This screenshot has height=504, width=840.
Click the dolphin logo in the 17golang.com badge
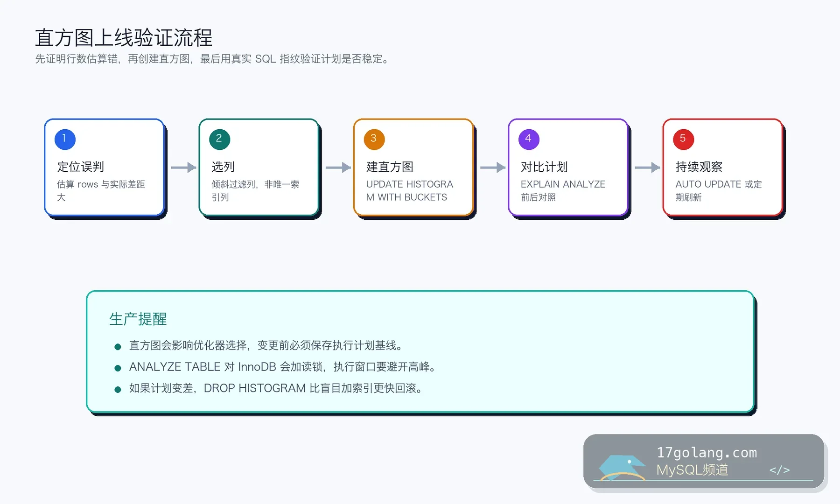622,467
